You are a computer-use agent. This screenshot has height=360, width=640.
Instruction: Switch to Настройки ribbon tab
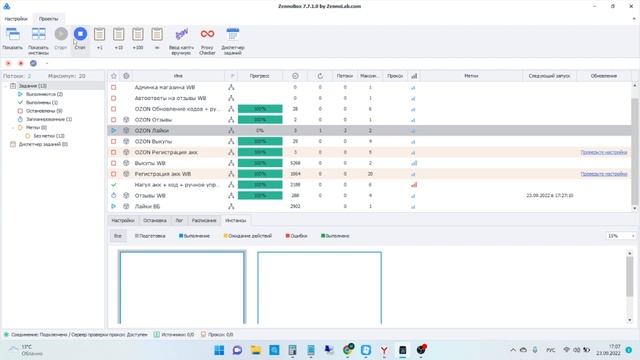(x=16, y=19)
